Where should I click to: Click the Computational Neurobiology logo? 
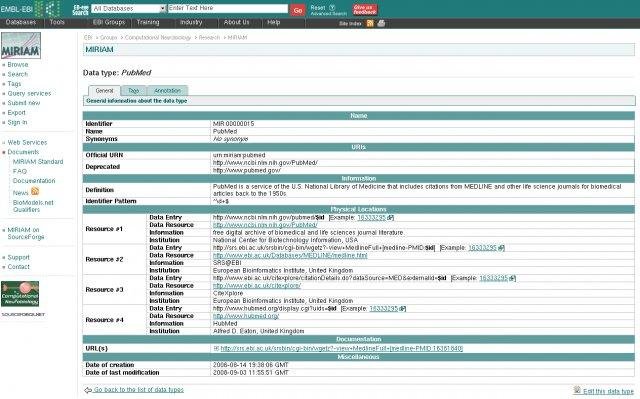pyautogui.click(x=20, y=294)
